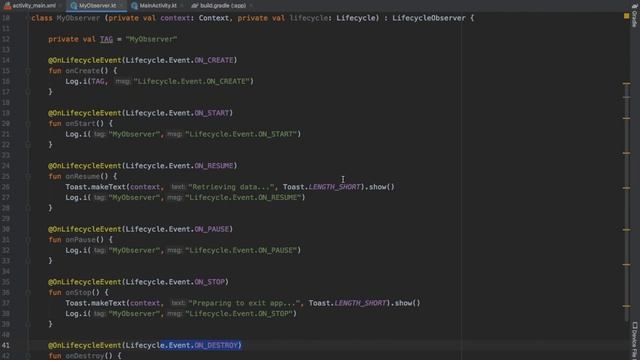Click fold end marker on line 22

pyautogui.click(x=28, y=144)
